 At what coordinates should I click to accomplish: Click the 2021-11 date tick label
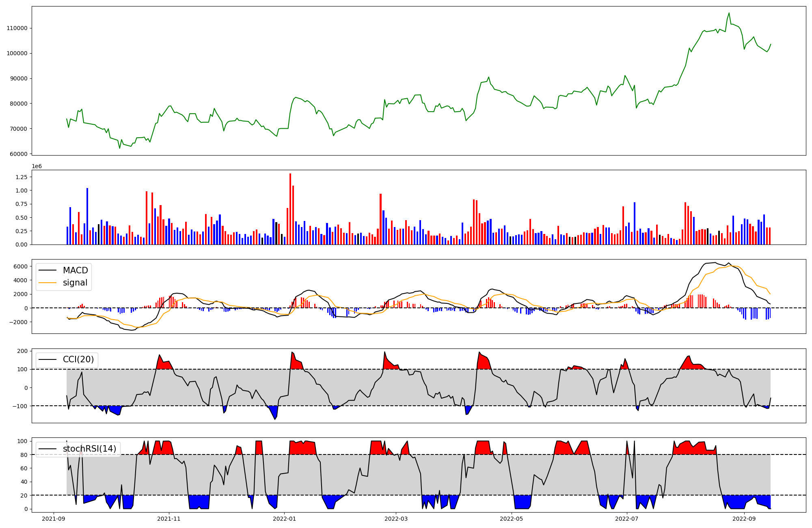pos(169,519)
